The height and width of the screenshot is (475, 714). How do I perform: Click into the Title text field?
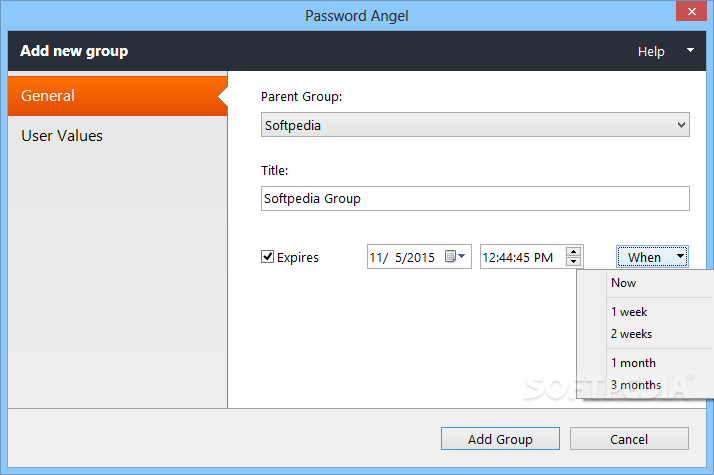475,199
